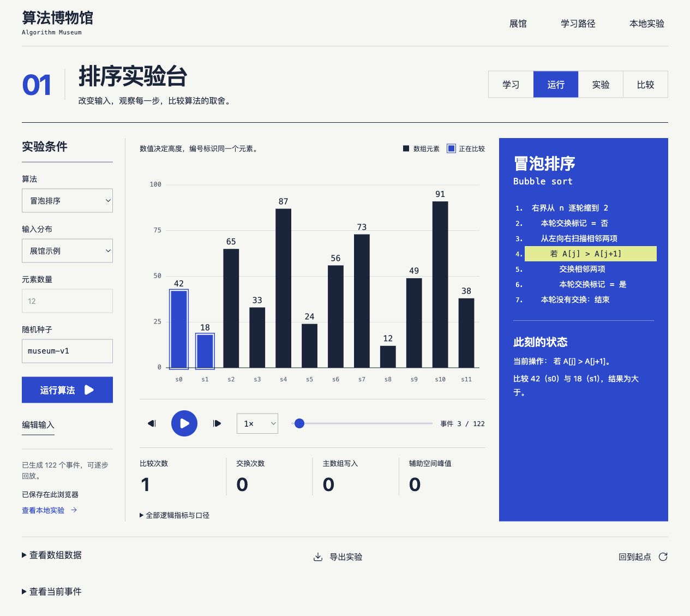Click the 正在比较 legend swatch

[x=451, y=148]
